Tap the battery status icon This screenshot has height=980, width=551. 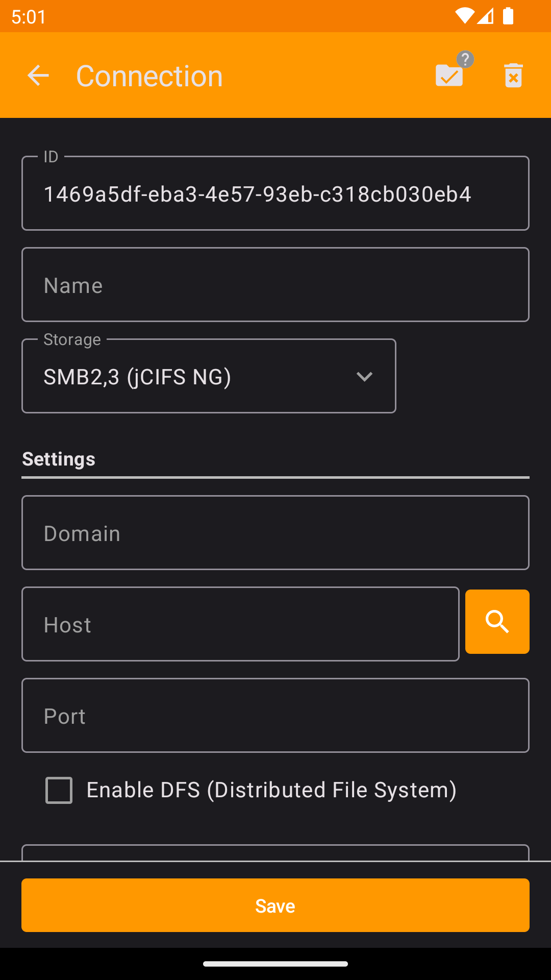[508, 16]
